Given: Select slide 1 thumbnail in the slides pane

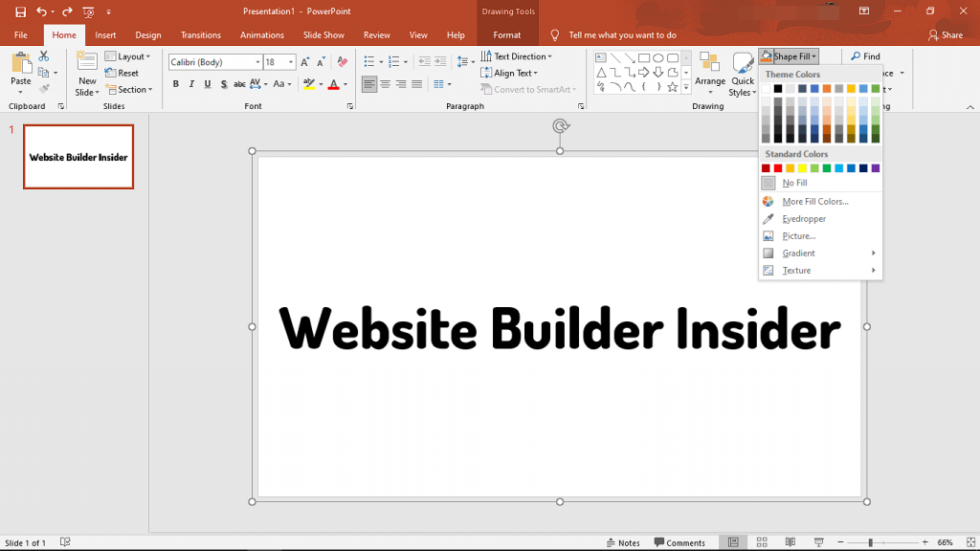Looking at the screenshot, I should [78, 156].
